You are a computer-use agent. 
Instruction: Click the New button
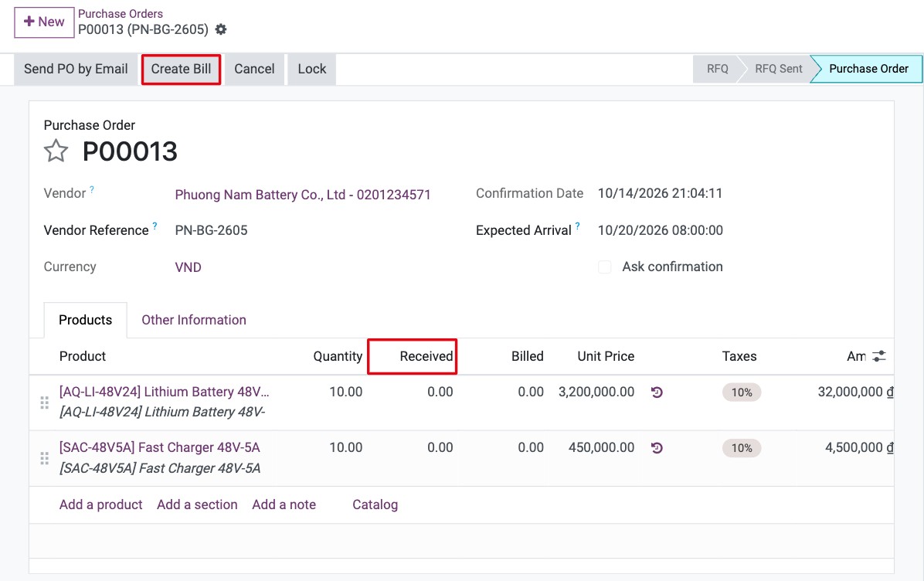44,22
